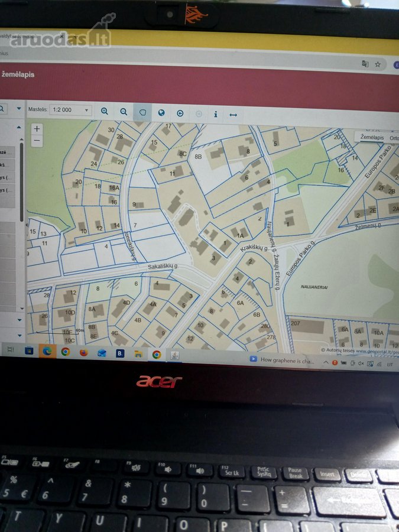Bookmark the page with the star icon
399x532 pixels.
click(378, 64)
